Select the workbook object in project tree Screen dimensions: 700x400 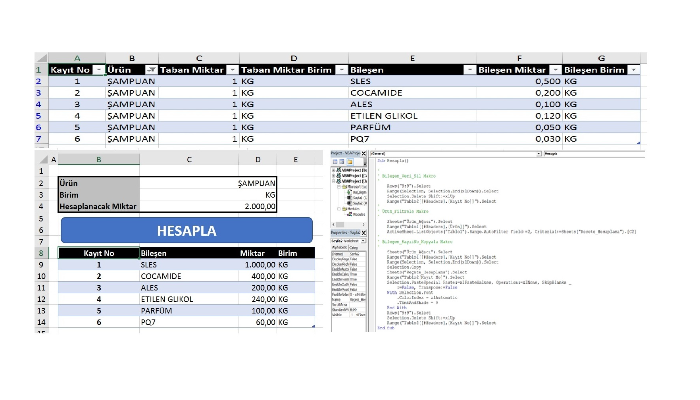pos(357,192)
